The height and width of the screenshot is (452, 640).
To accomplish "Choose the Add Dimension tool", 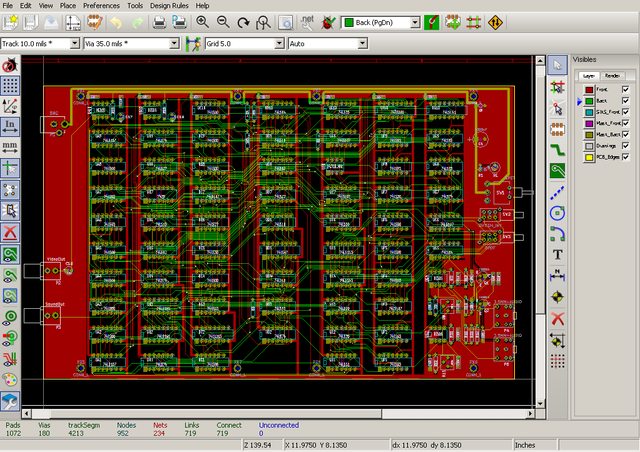I will pos(558,275).
